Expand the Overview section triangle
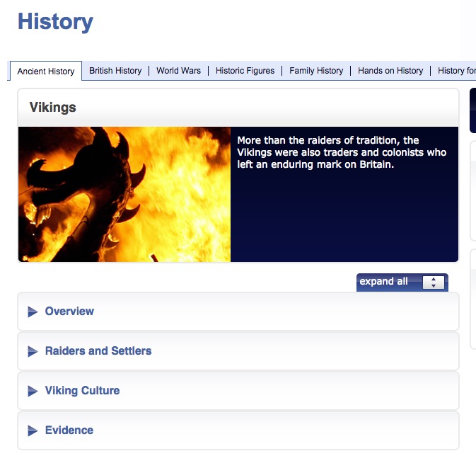The height and width of the screenshot is (451, 476). pyautogui.click(x=33, y=312)
